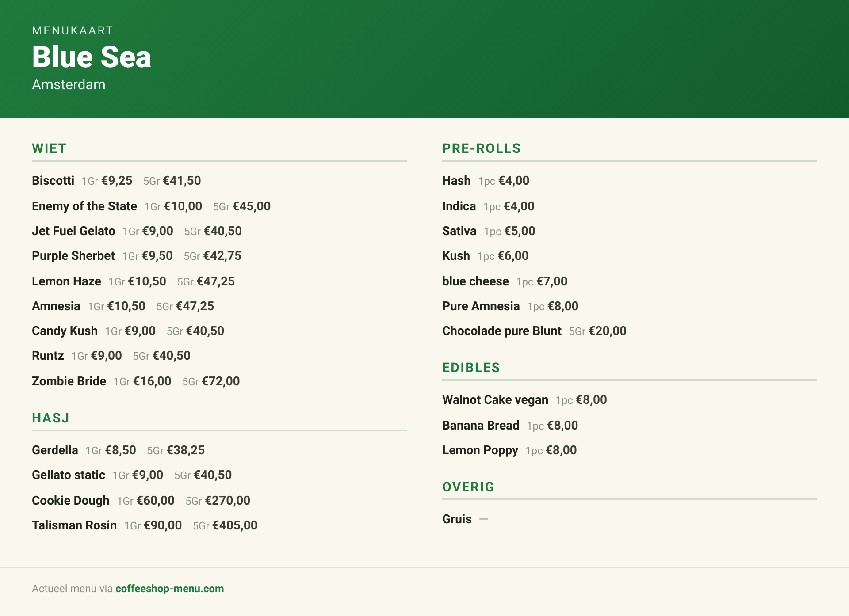Image resolution: width=849 pixels, height=616 pixels.
Task: Click Sativa price €5,00
Action: tap(520, 231)
